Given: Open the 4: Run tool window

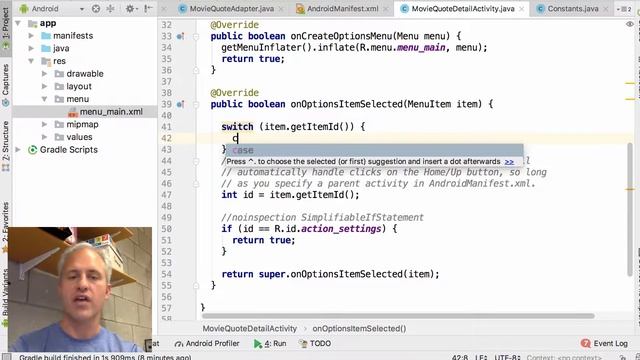Looking at the screenshot, I should click(270, 344).
